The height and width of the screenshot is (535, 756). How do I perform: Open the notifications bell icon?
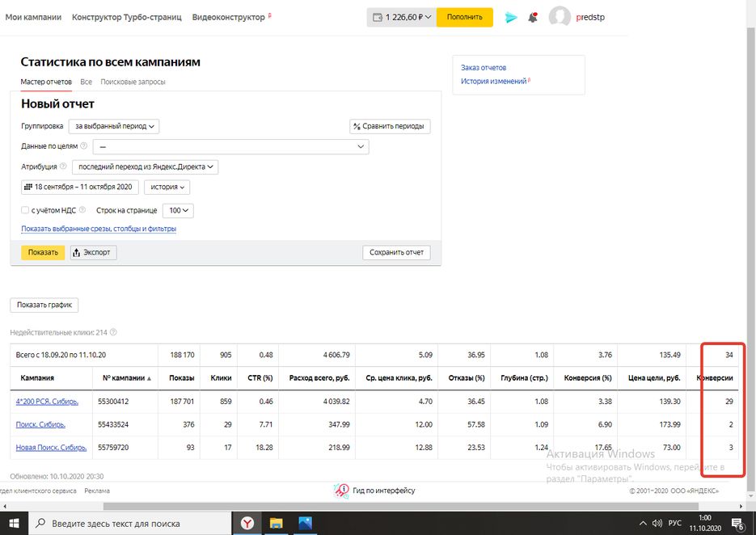pyautogui.click(x=533, y=17)
